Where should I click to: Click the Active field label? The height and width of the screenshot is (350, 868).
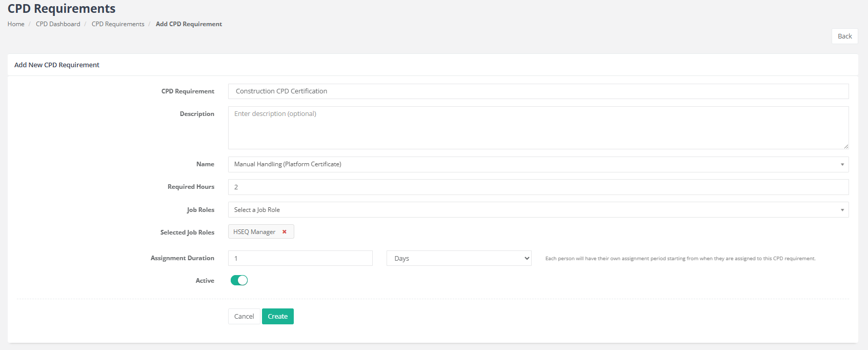pos(205,281)
